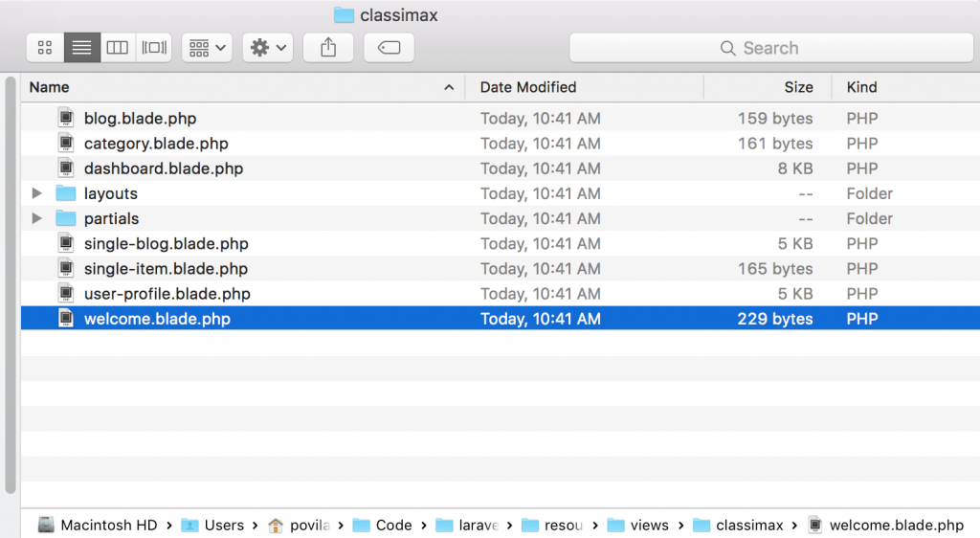This screenshot has height=538, width=980.
Task: Click the layouts folder icon
Action: [x=66, y=193]
